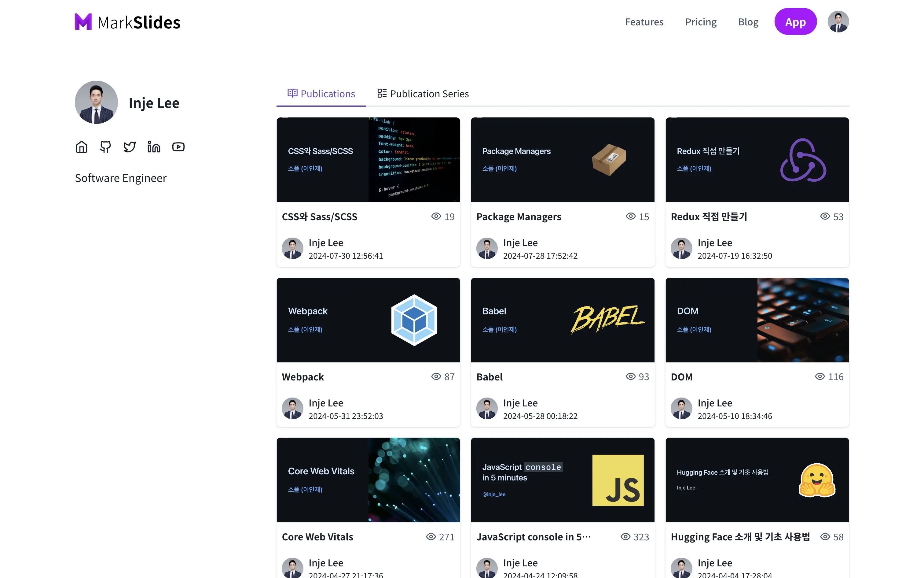Click the eye views icon on DOM
The width and height of the screenshot is (924, 578).
click(x=820, y=376)
